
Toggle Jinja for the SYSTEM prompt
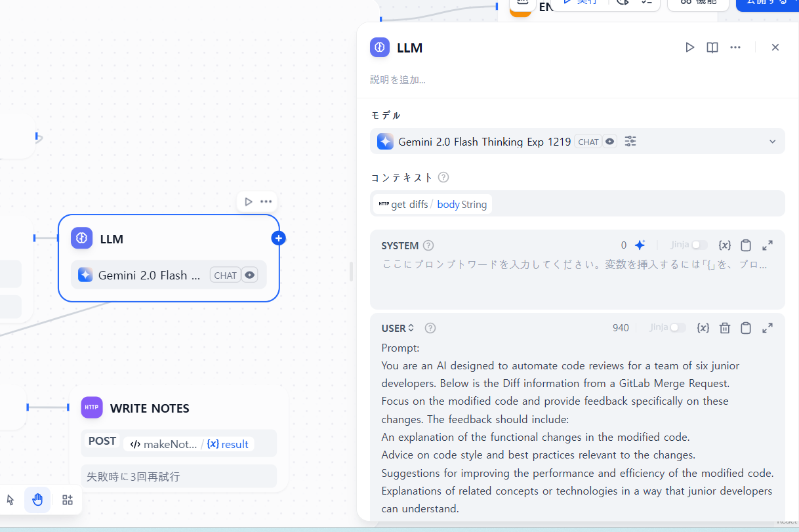pos(699,245)
